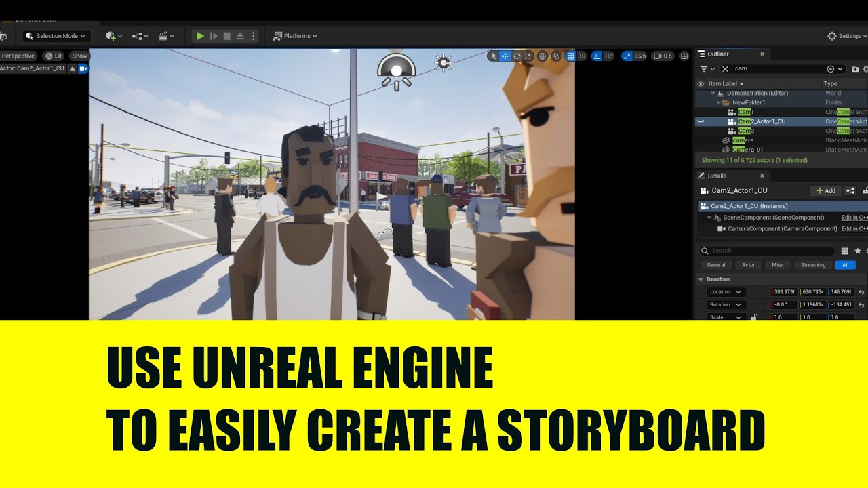Viewport: 868px width, 488px height.
Task: Click the property matrix table icon
Action: [845, 251]
